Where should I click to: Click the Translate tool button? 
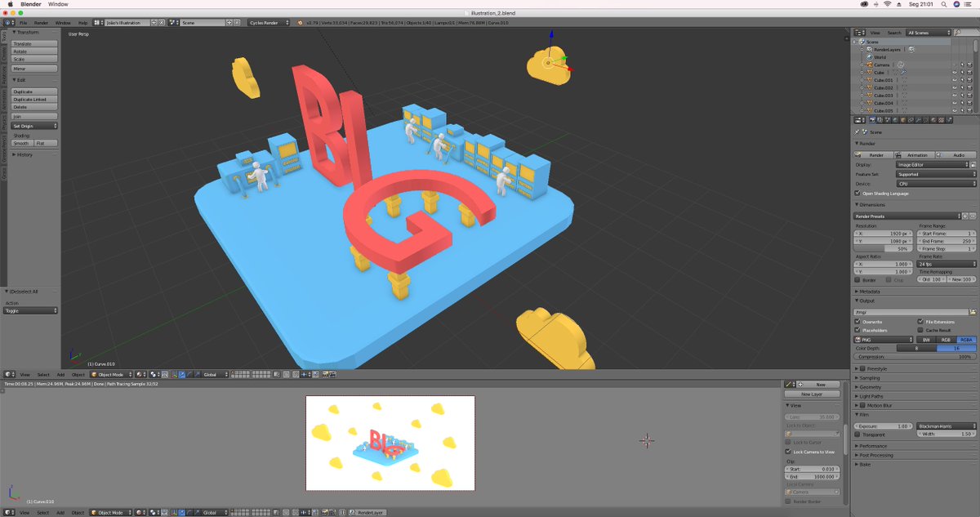34,43
